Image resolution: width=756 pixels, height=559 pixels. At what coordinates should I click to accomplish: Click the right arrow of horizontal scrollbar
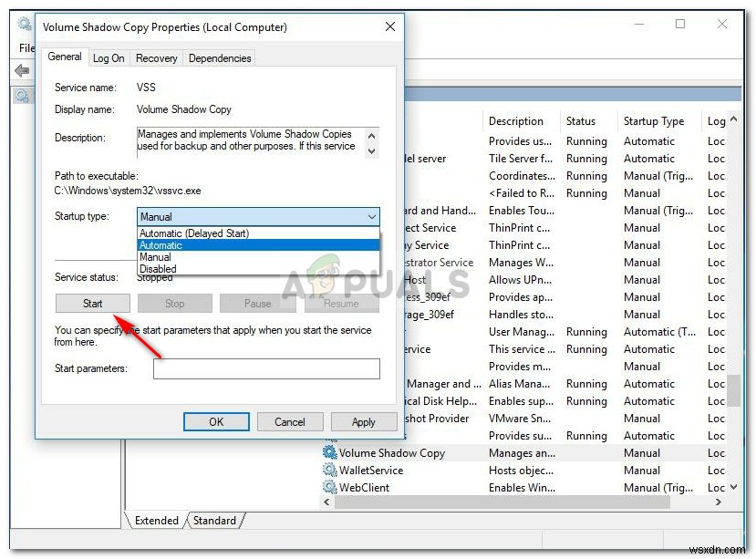pos(719,502)
